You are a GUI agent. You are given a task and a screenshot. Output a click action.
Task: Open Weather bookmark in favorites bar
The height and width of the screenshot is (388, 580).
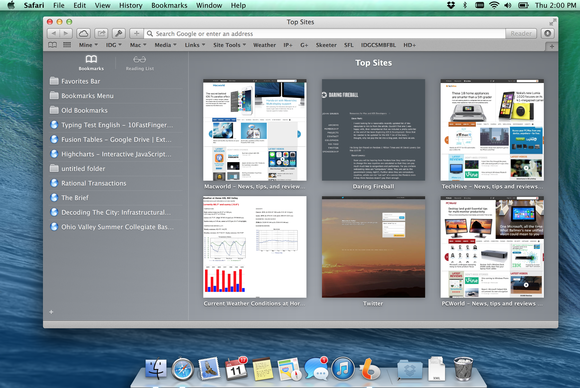tap(264, 45)
